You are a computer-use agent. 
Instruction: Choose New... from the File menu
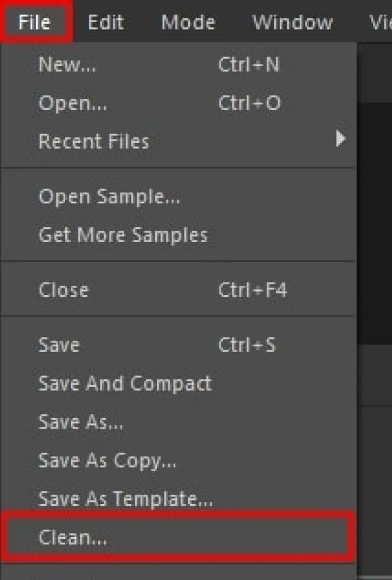67,65
